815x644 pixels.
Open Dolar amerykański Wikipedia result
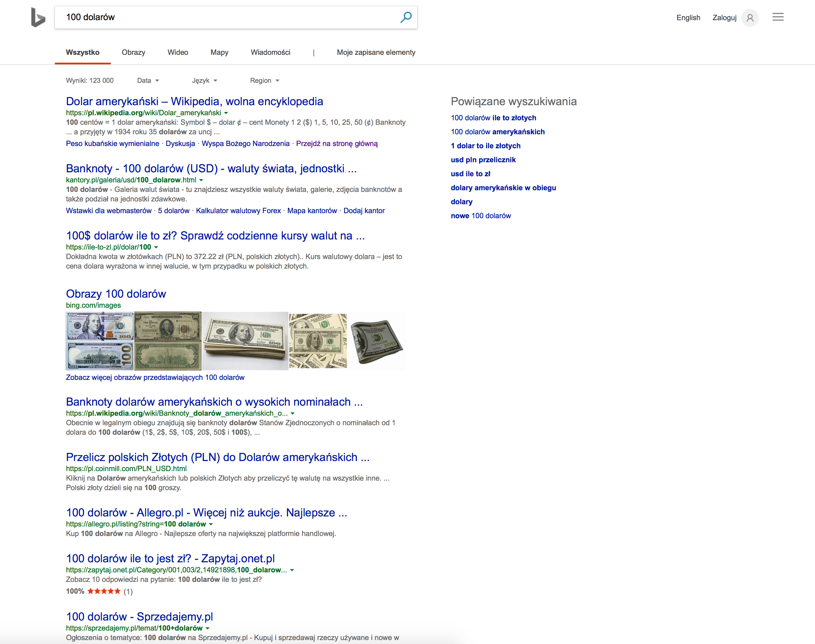click(x=194, y=101)
